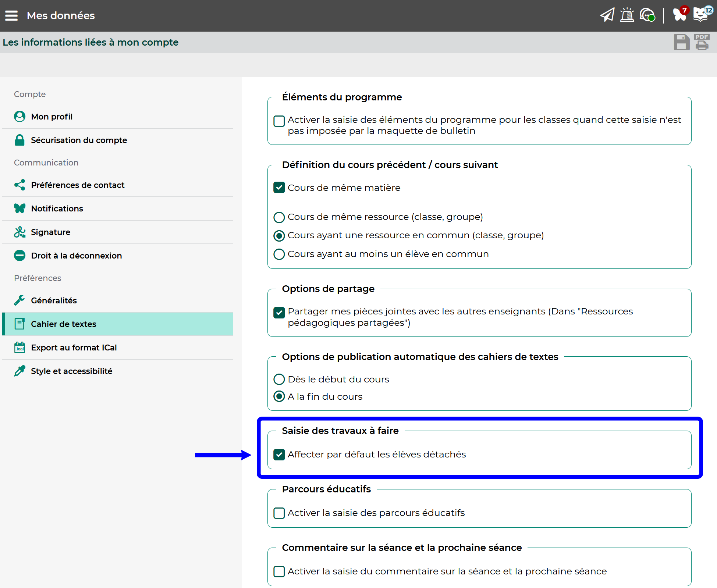Open the hamburger main menu
Screen dimensions: 717x588
click(x=11, y=15)
